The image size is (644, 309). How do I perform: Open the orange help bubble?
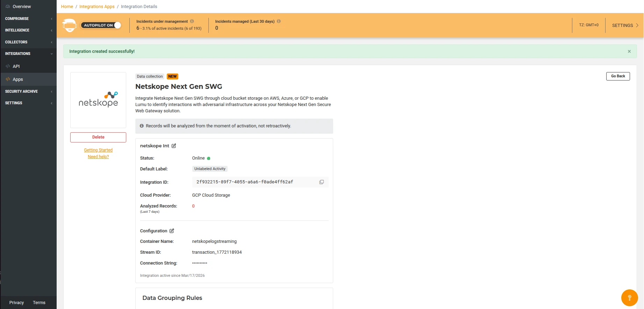[x=629, y=298]
